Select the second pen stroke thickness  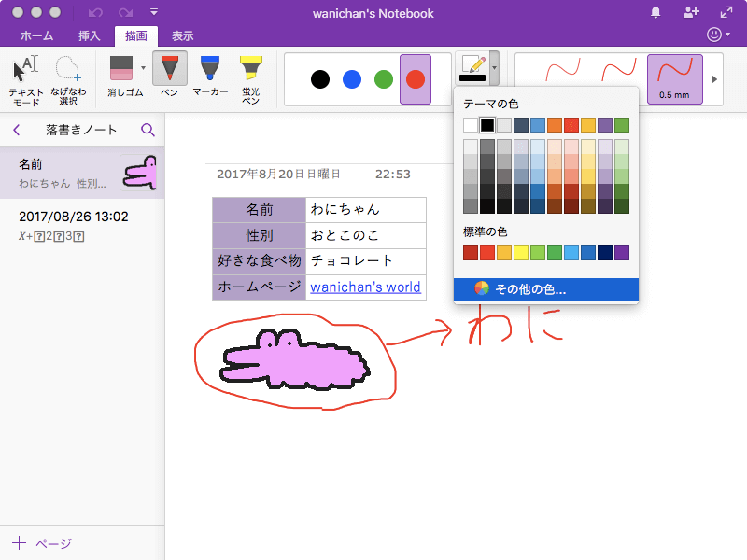pyautogui.click(x=619, y=69)
